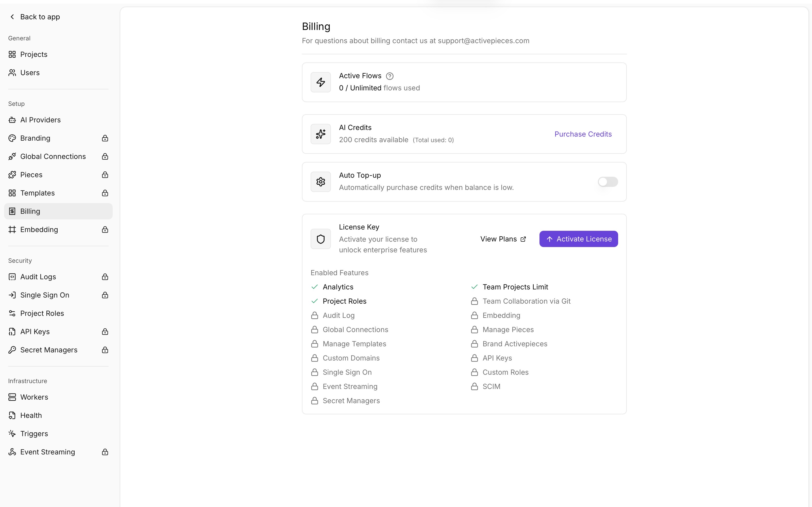This screenshot has width=812, height=507.
Task: Navigate to AI Providers settings
Action: 40,120
